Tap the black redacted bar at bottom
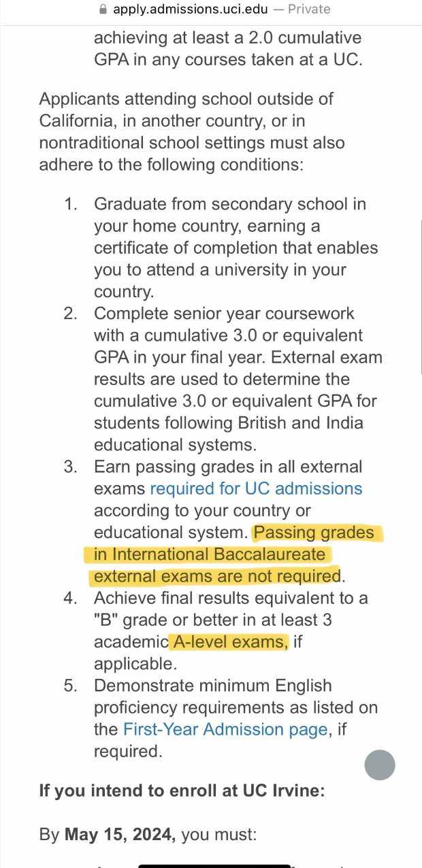This screenshot has height=868, width=422. coord(214,864)
